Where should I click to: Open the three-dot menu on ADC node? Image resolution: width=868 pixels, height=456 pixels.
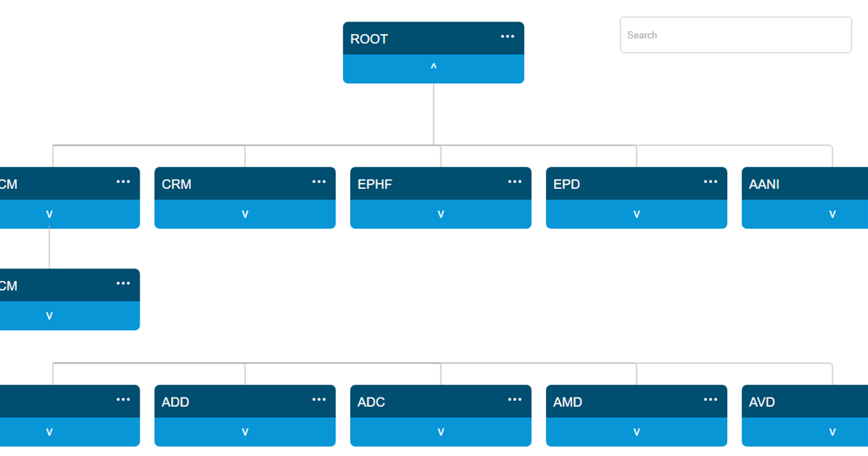tap(514, 400)
